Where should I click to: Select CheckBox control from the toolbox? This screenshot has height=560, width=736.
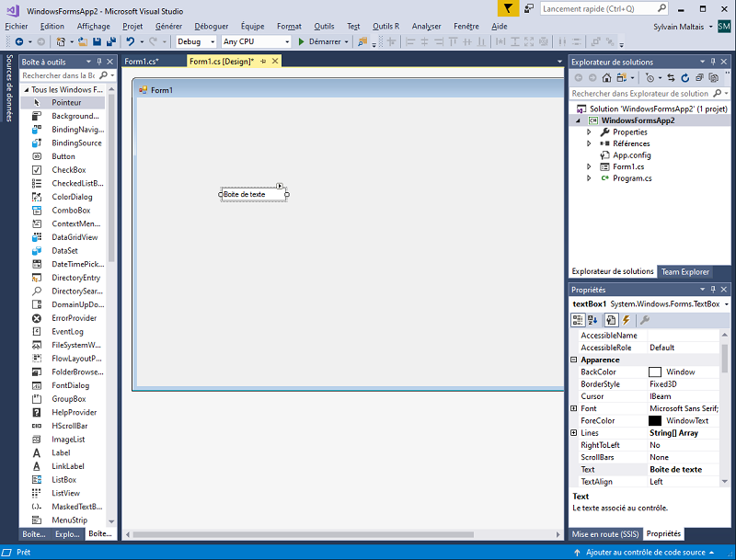point(68,170)
